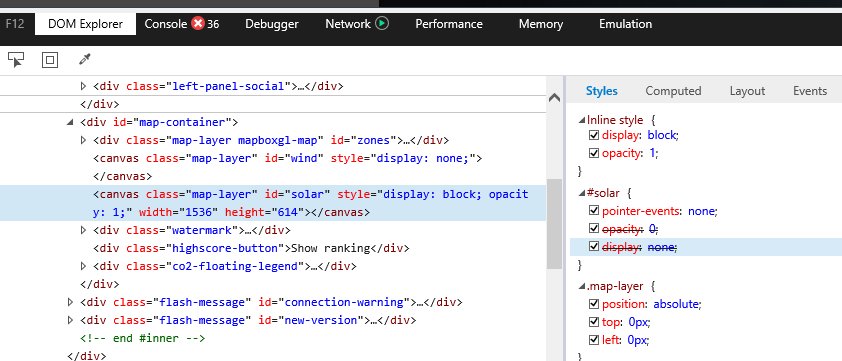Viewport: 842px width, 361px height.
Task: Toggle the pointer-events: none checkbox
Action: point(593,211)
